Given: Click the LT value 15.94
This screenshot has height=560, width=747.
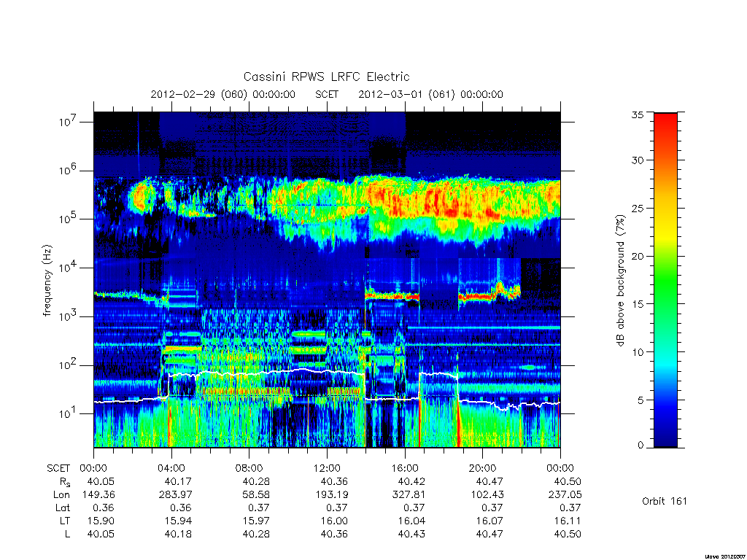Looking at the screenshot, I should pos(178,521).
